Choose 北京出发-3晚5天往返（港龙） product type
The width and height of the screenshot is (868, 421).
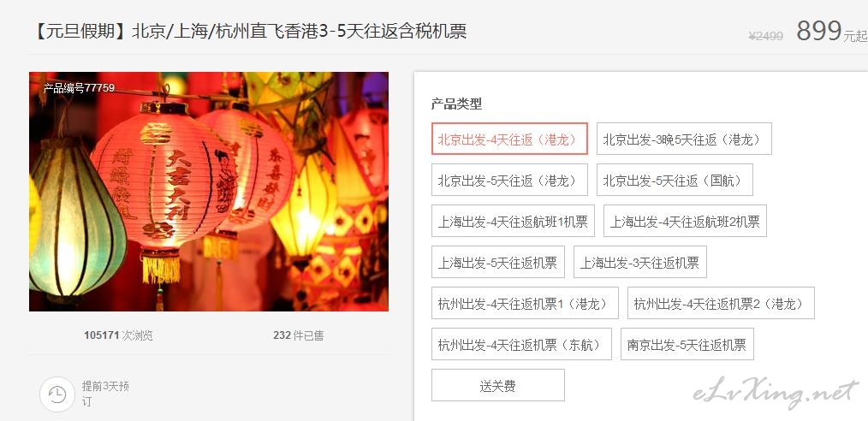tap(684, 139)
